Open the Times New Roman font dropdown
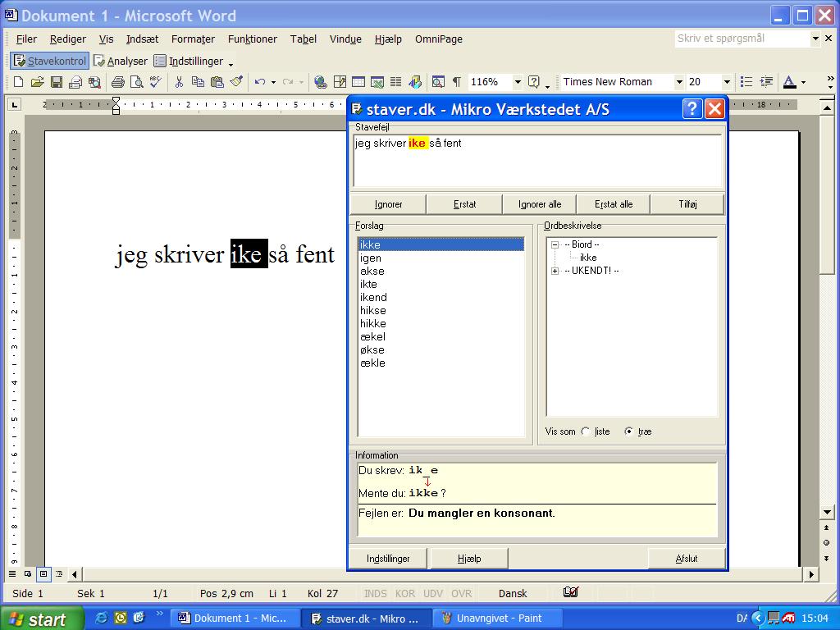840x630 pixels. pyautogui.click(x=678, y=82)
